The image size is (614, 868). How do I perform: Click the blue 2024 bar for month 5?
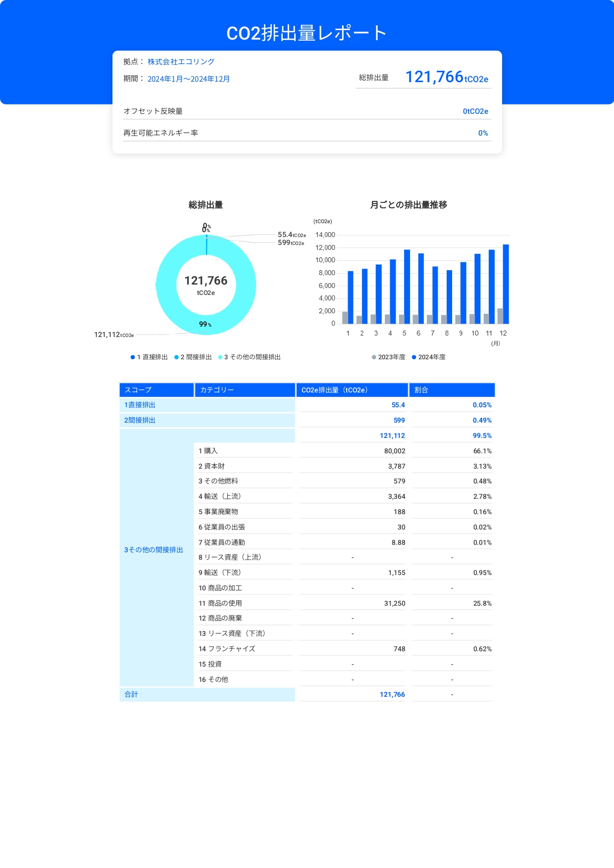[407, 287]
